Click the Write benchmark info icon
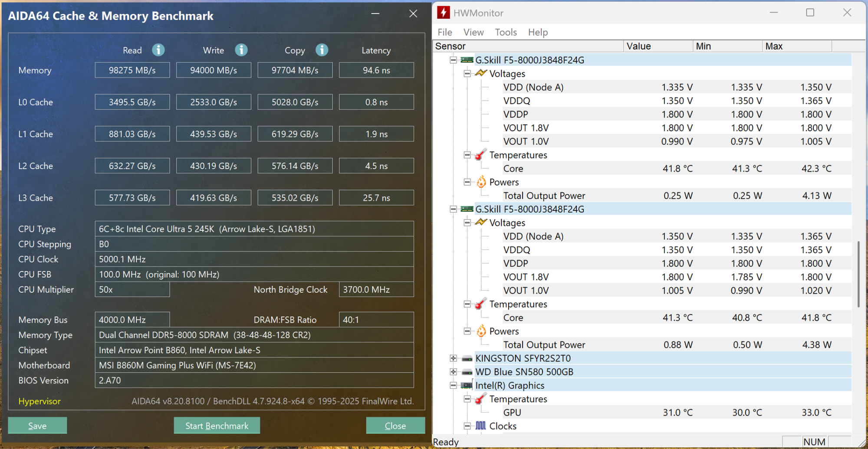This screenshot has width=868, height=449. [x=241, y=50]
